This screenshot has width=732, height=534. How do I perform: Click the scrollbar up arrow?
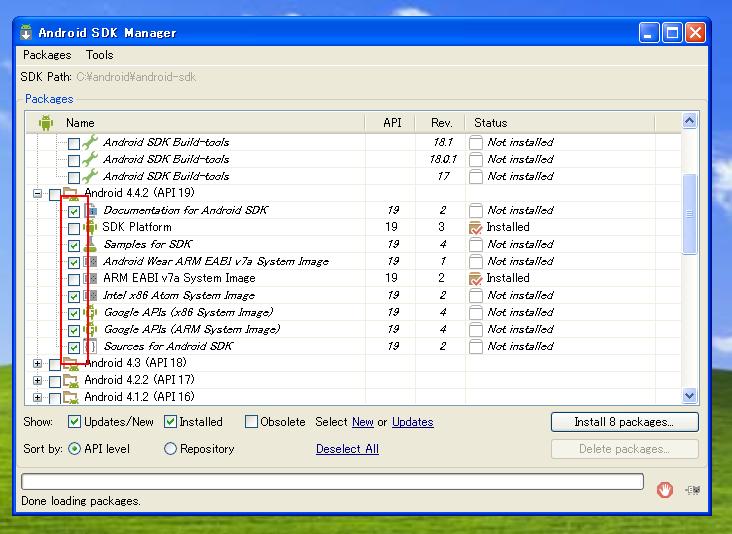(690, 121)
